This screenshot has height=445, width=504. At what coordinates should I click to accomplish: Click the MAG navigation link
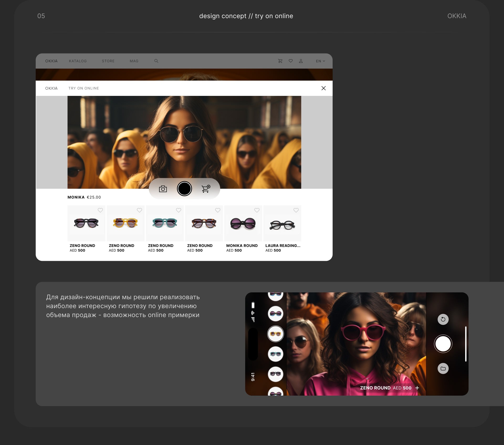pos(134,61)
